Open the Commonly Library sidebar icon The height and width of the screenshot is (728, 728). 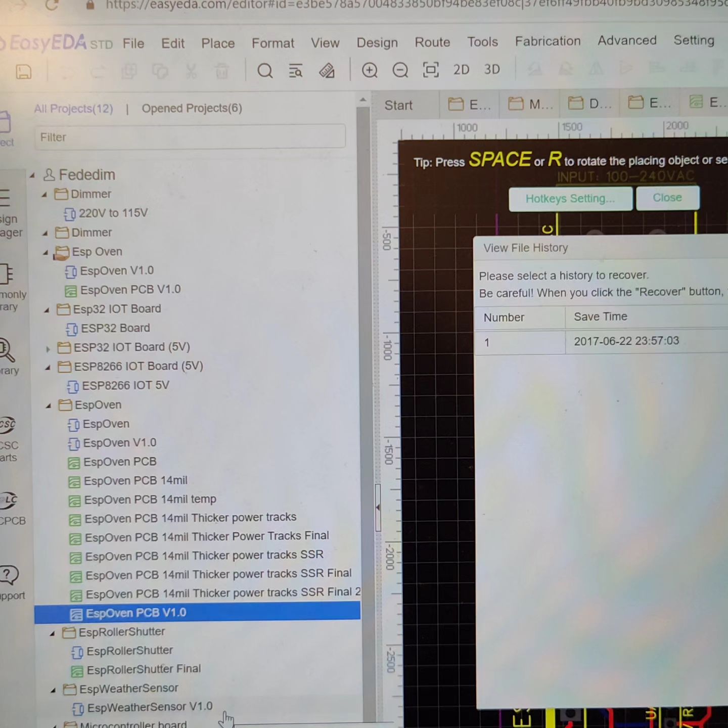[x=10, y=287]
